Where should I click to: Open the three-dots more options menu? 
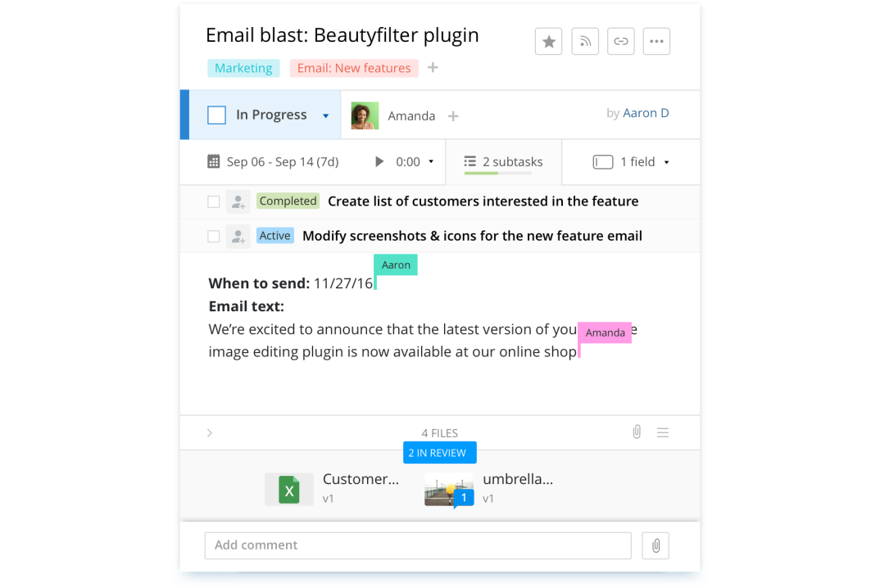[656, 42]
